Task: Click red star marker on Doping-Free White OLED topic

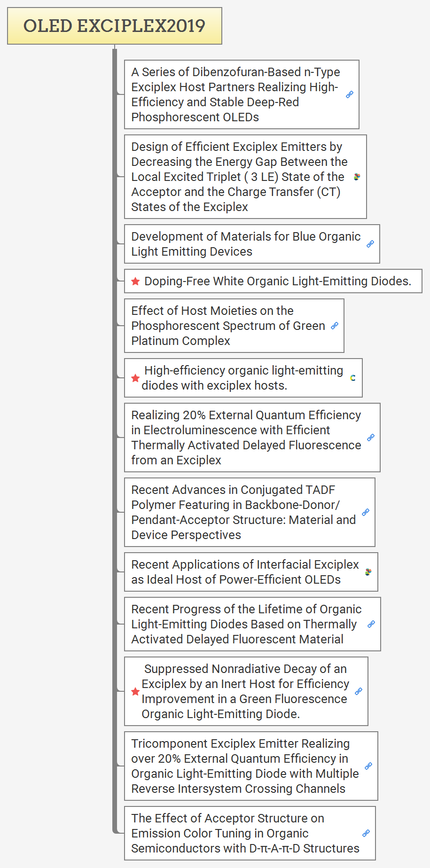Action: click(x=135, y=281)
